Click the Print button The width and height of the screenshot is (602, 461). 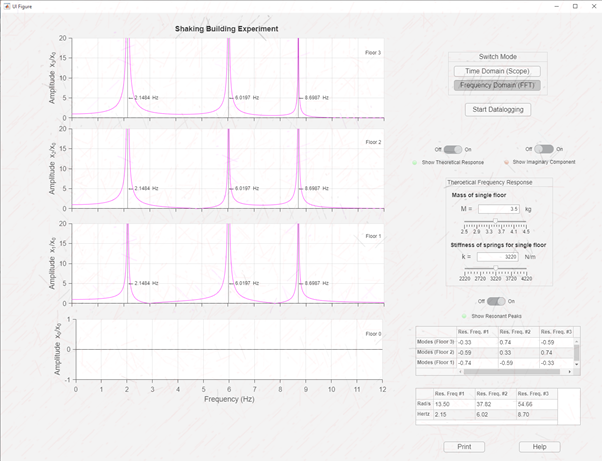click(x=464, y=447)
